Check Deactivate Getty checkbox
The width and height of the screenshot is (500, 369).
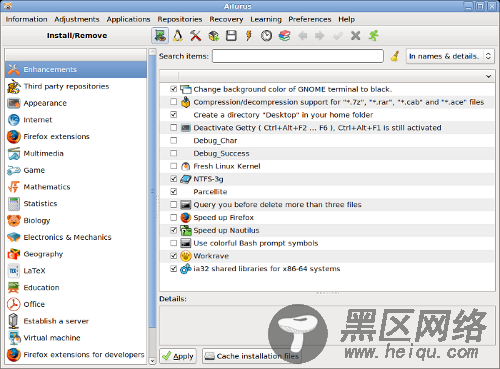(173, 127)
